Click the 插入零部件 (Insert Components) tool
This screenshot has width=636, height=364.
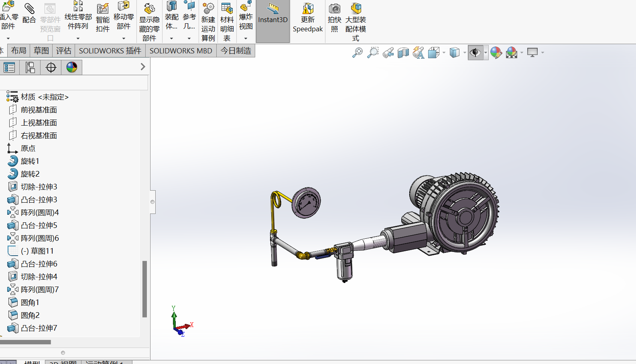(x=8, y=15)
